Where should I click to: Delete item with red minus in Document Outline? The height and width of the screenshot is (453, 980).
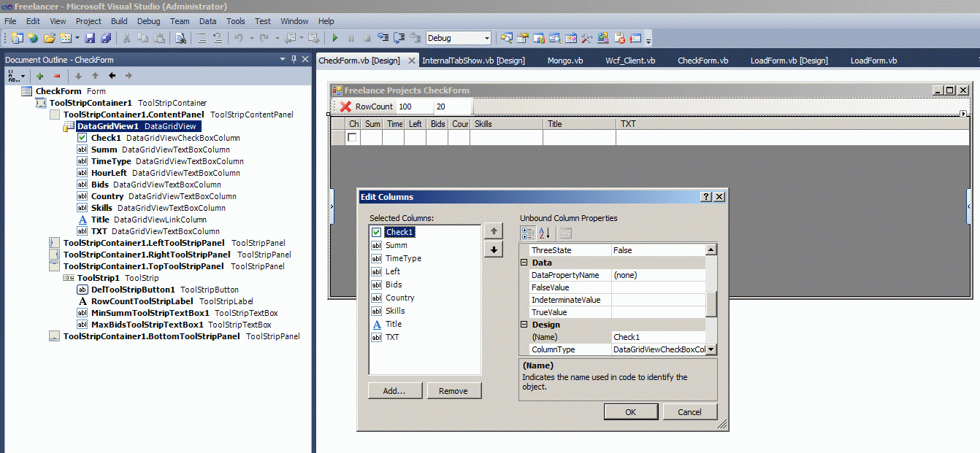(57, 76)
